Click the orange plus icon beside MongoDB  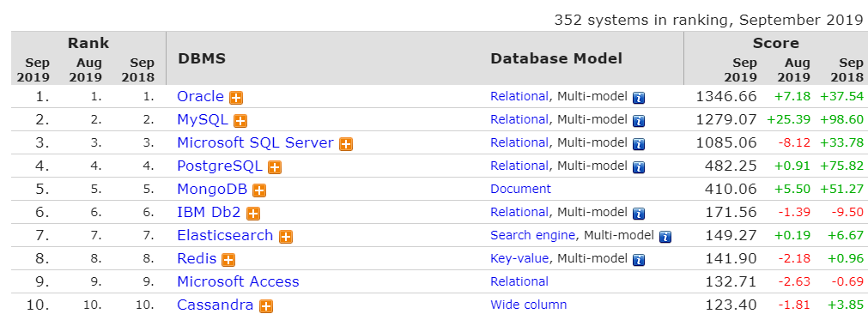(x=259, y=190)
